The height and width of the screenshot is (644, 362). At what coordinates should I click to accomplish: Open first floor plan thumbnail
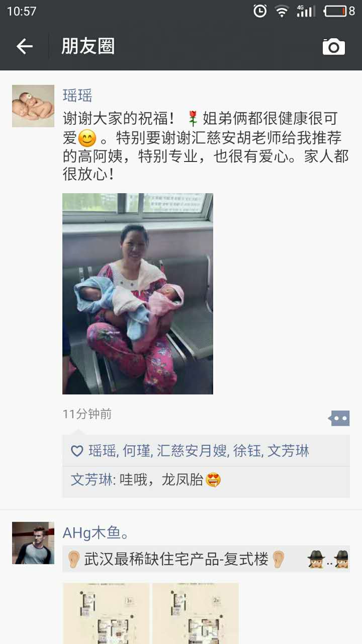[106, 613]
